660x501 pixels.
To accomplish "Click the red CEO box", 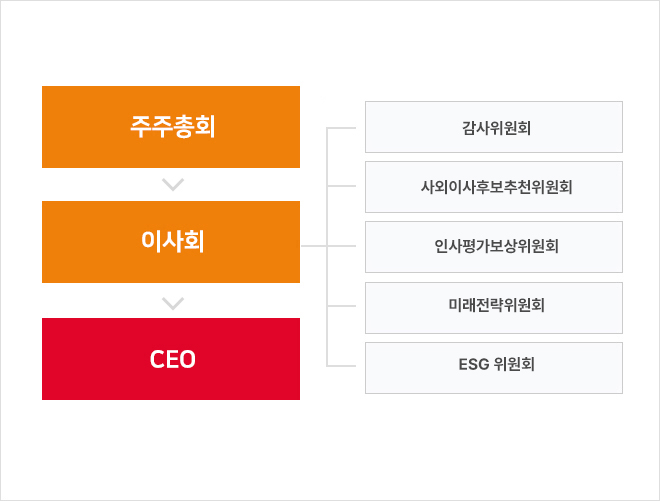I will tap(171, 359).
